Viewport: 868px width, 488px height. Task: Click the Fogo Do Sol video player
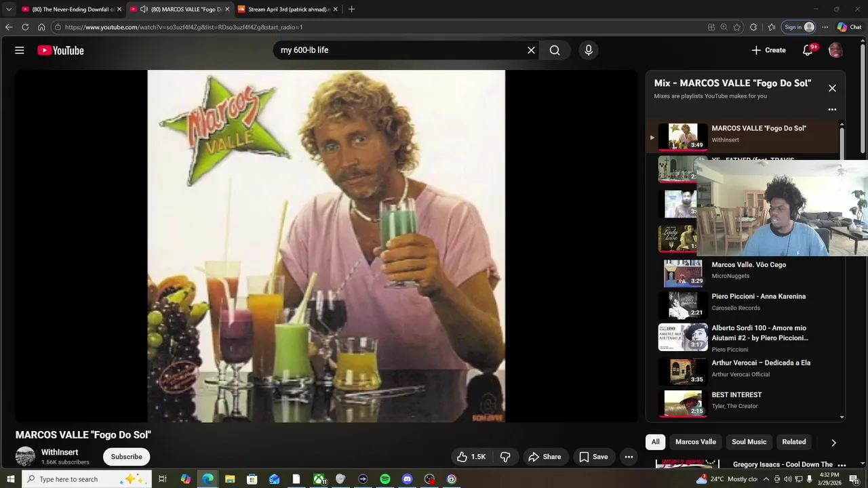point(326,246)
